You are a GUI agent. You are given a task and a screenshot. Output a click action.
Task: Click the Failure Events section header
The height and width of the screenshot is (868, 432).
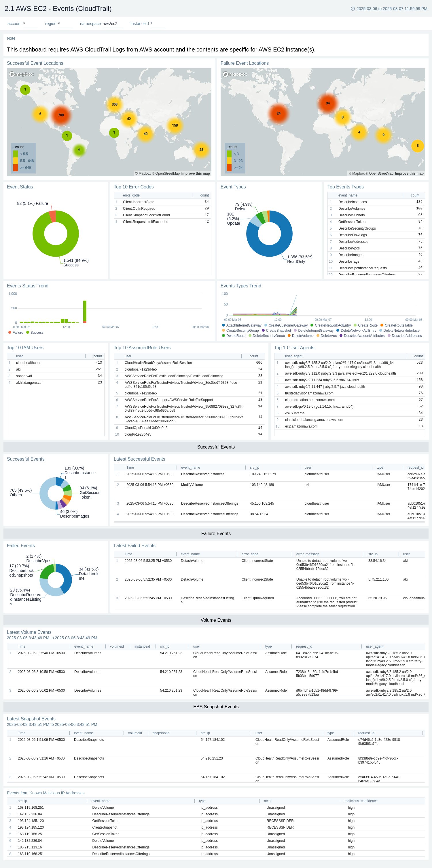216,534
